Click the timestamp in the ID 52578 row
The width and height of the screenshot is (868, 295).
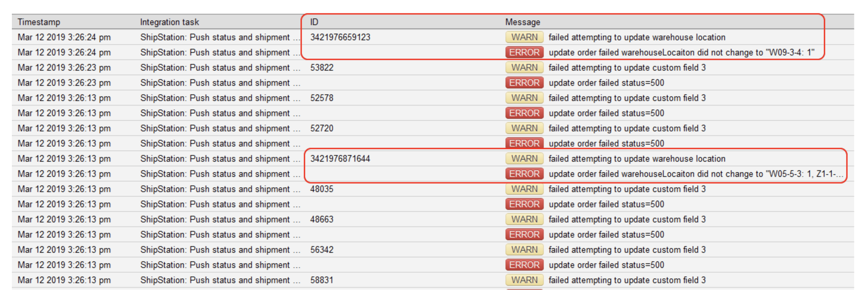64,98
